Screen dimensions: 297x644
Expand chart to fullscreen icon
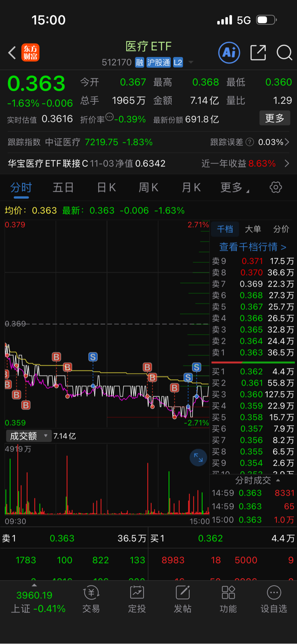coord(198,458)
